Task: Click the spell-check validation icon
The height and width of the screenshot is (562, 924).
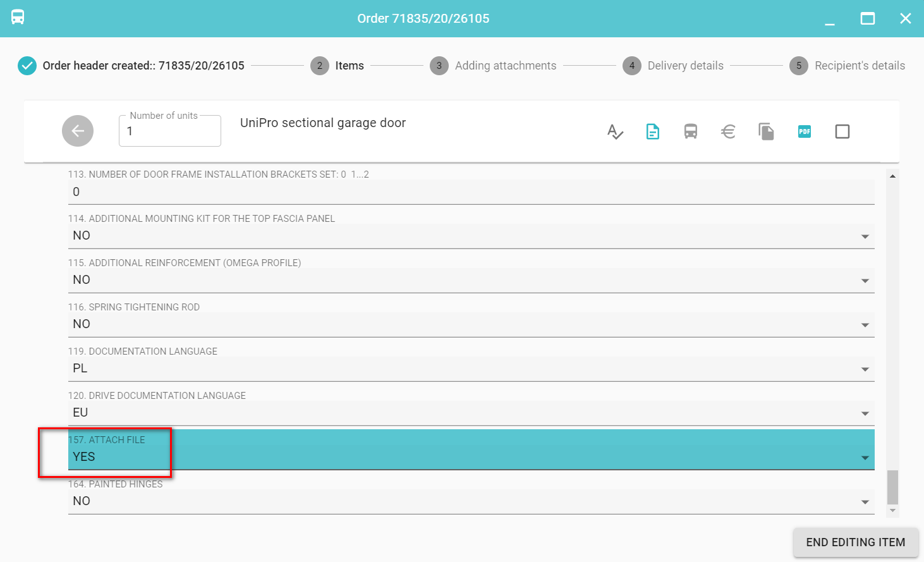Action: (615, 131)
